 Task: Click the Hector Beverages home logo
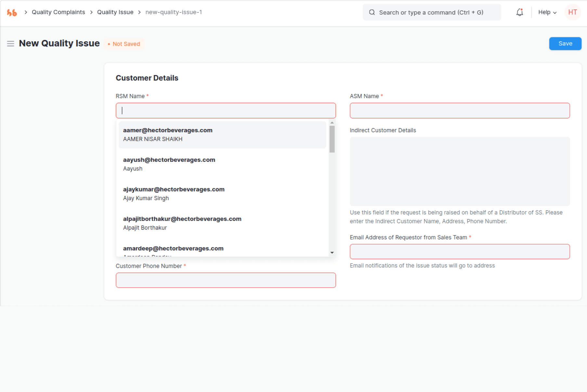coord(12,12)
